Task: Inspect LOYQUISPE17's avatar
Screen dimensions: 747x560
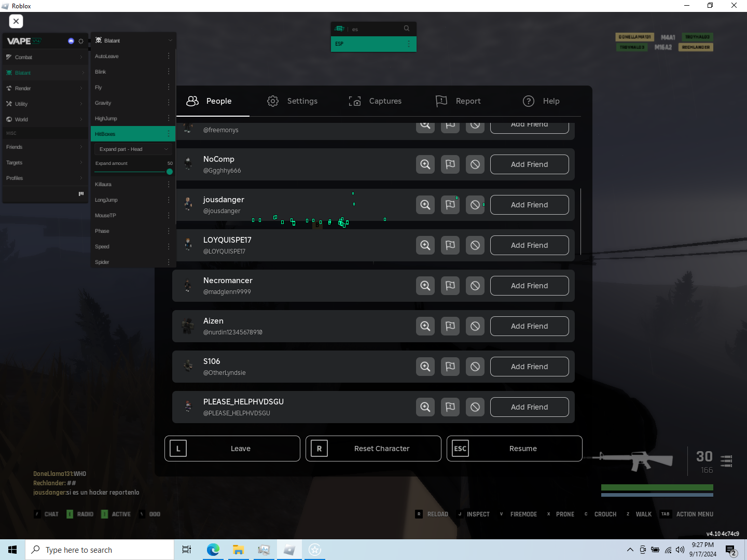Action: (x=425, y=245)
